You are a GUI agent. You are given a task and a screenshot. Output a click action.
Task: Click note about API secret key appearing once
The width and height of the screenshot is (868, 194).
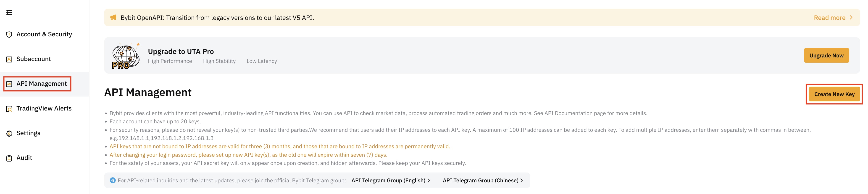[x=287, y=163]
